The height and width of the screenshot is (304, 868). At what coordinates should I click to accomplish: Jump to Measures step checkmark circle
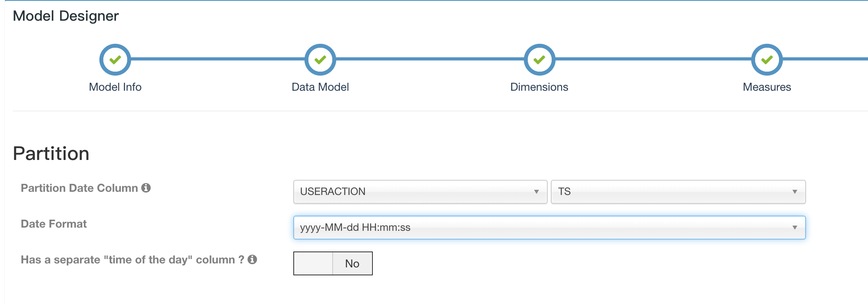coord(767,60)
